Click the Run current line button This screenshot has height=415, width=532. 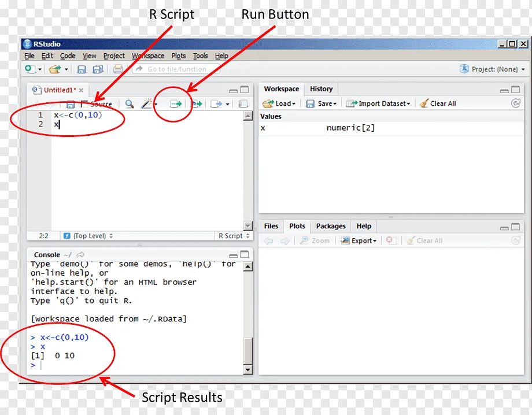(x=176, y=104)
